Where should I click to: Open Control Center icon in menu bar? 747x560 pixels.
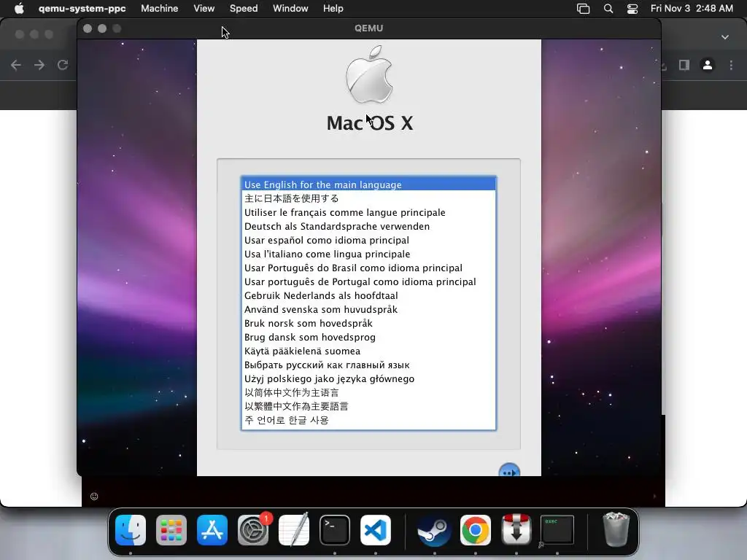pos(632,9)
